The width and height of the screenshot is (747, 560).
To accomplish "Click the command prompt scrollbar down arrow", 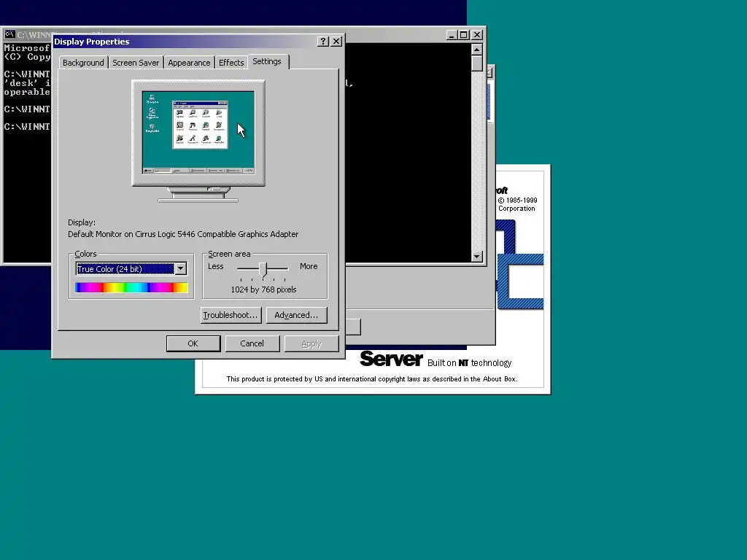I will [x=477, y=256].
